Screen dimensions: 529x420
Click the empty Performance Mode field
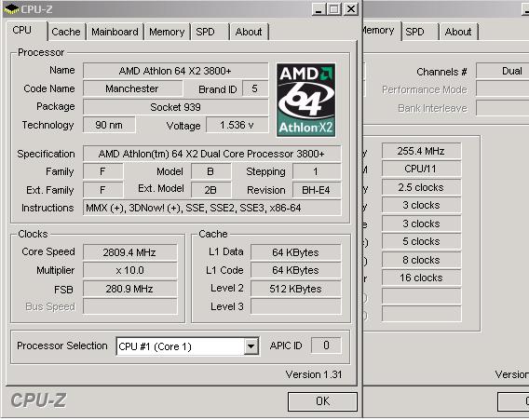[x=502, y=89]
